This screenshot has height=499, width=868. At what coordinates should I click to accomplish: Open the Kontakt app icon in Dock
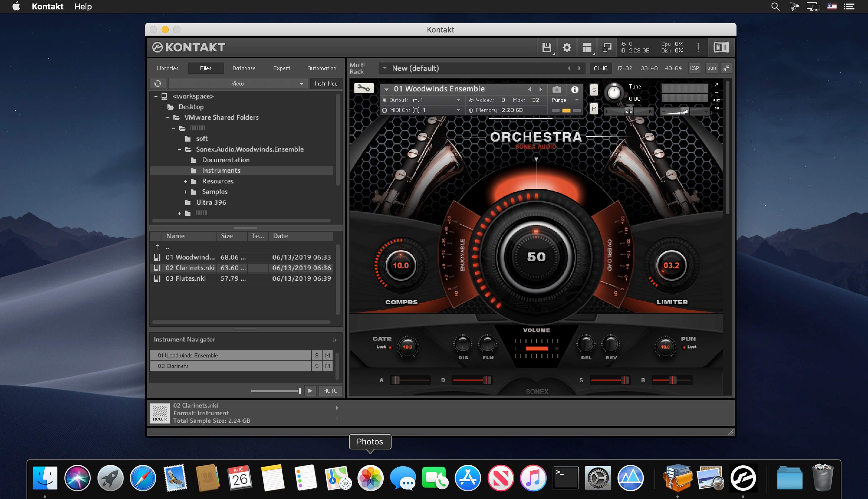[743, 478]
